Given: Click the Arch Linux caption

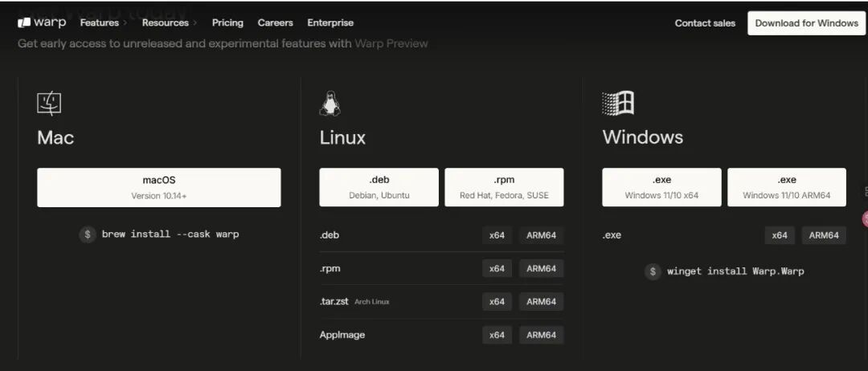Looking at the screenshot, I should pyautogui.click(x=372, y=302).
